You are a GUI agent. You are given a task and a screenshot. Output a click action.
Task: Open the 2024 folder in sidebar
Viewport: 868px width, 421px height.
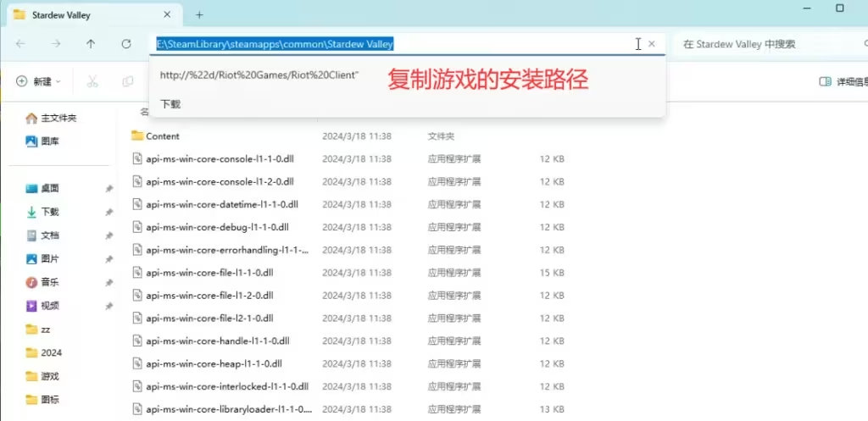tap(44, 352)
